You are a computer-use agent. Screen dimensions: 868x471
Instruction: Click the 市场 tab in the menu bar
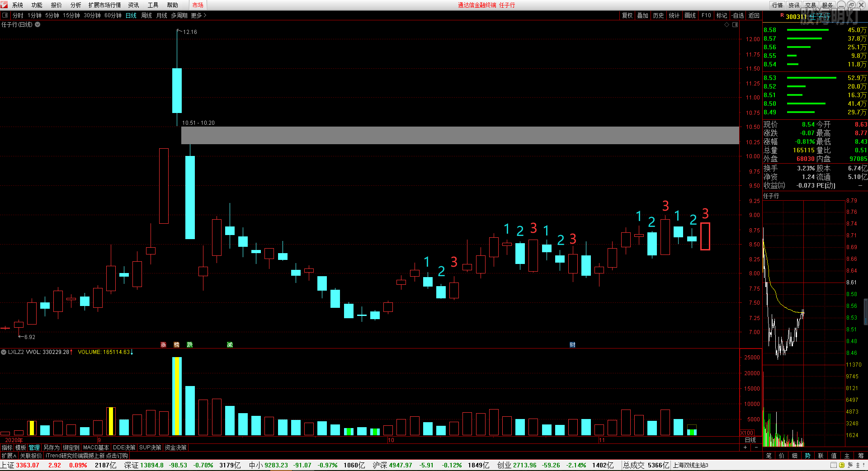(198, 5)
